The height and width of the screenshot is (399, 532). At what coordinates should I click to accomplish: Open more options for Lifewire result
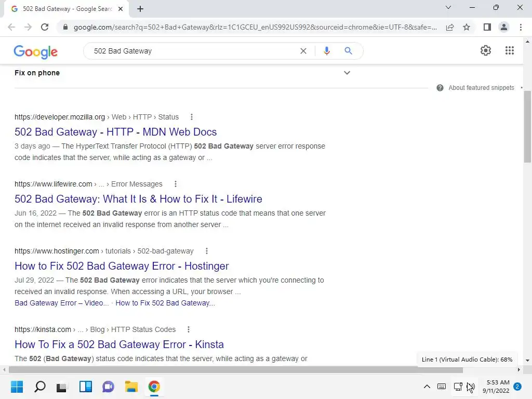pyautogui.click(x=176, y=184)
